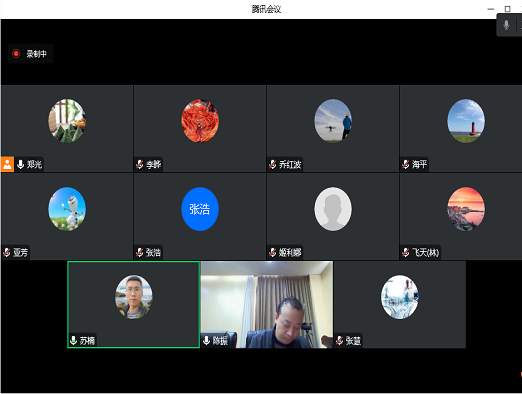Click muted mic icon beside 姬利娜

(273, 252)
